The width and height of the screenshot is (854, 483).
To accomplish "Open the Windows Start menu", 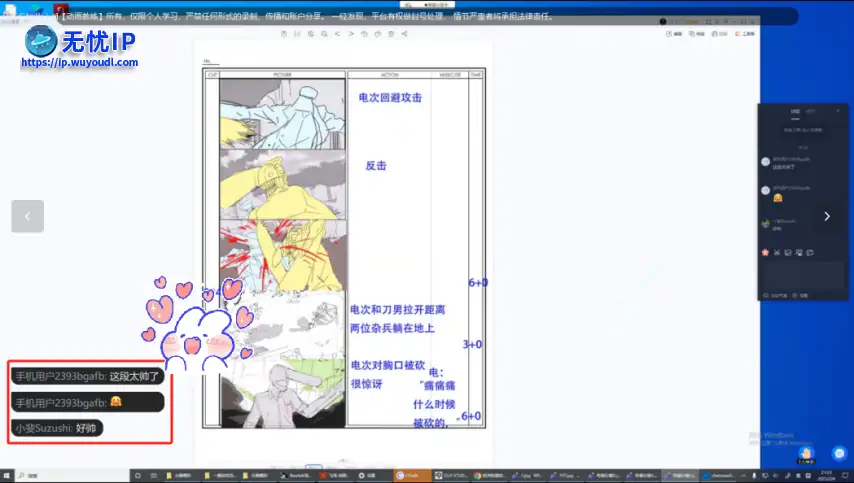I will pyautogui.click(x=7, y=474).
